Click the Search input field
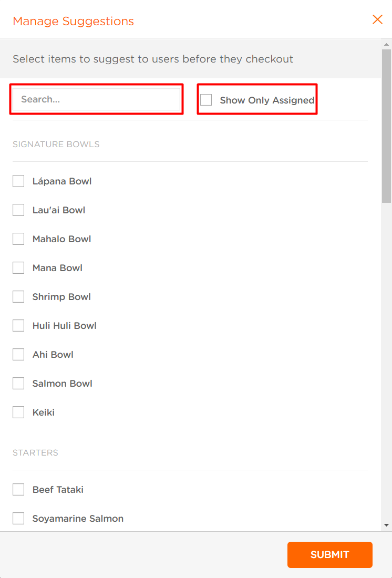392x578 pixels. pos(96,99)
